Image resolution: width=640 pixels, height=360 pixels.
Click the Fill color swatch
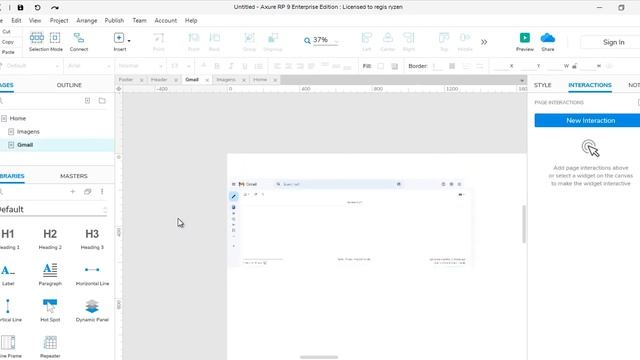380,66
